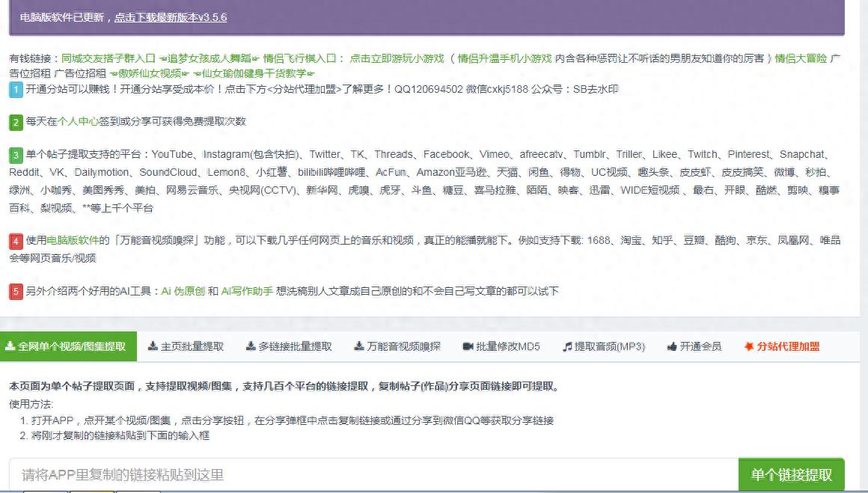The height and width of the screenshot is (493, 868).
Task: Visit the AI写作助手 link
Action: point(247,291)
